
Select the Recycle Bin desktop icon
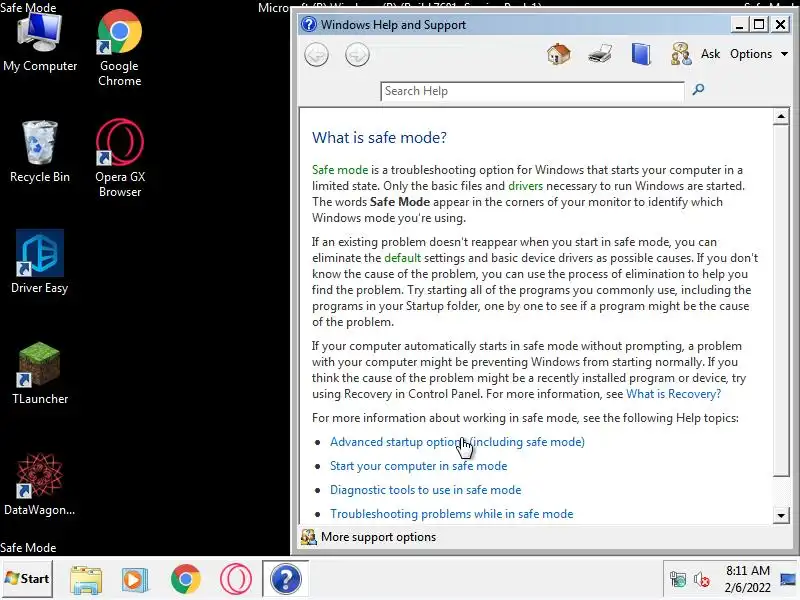[x=40, y=152]
